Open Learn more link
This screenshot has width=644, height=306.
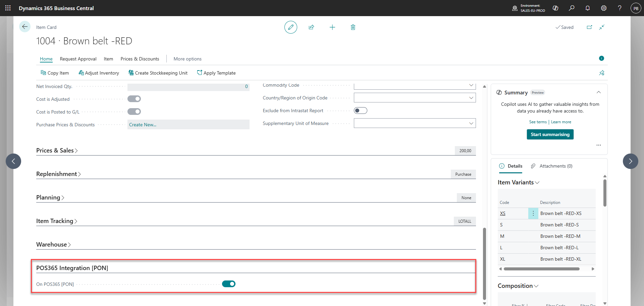pyautogui.click(x=561, y=122)
